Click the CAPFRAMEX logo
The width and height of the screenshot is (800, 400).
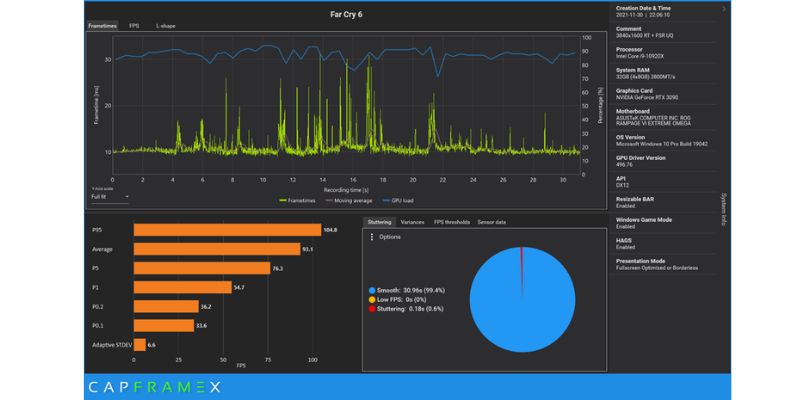pos(155,387)
